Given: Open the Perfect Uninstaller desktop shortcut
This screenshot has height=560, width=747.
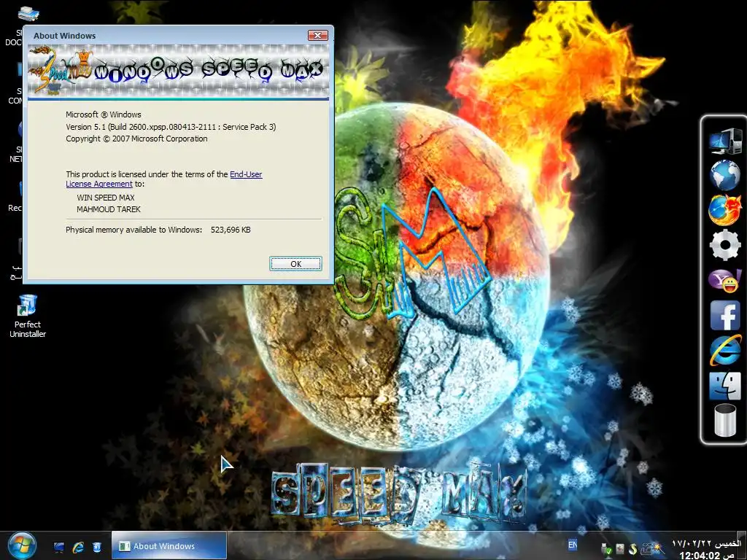Looking at the screenshot, I should [28, 316].
